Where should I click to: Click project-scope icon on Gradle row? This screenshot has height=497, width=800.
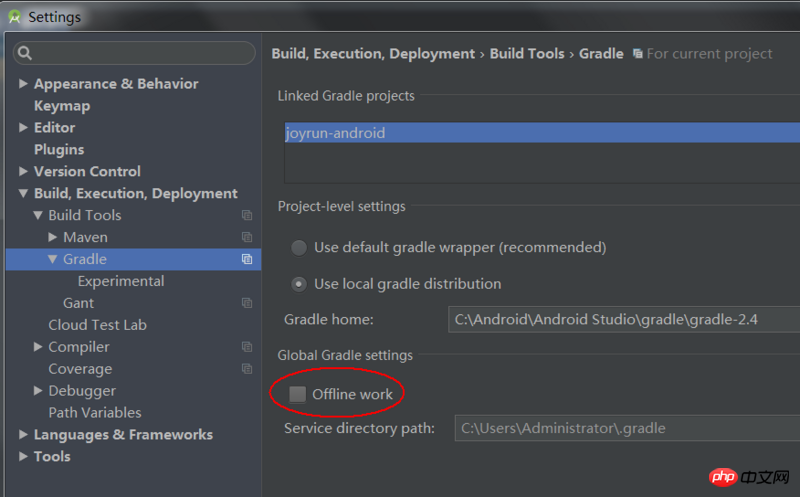[x=247, y=259]
